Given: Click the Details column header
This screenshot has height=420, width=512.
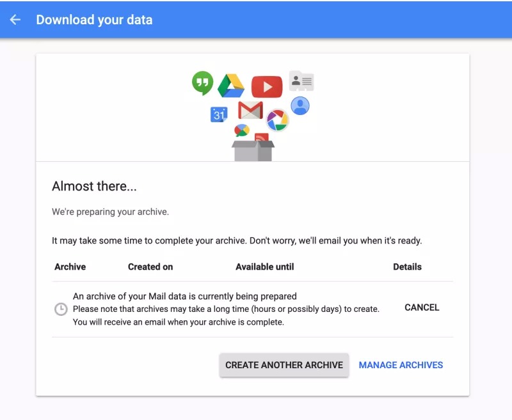Looking at the screenshot, I should pos(407,267).
